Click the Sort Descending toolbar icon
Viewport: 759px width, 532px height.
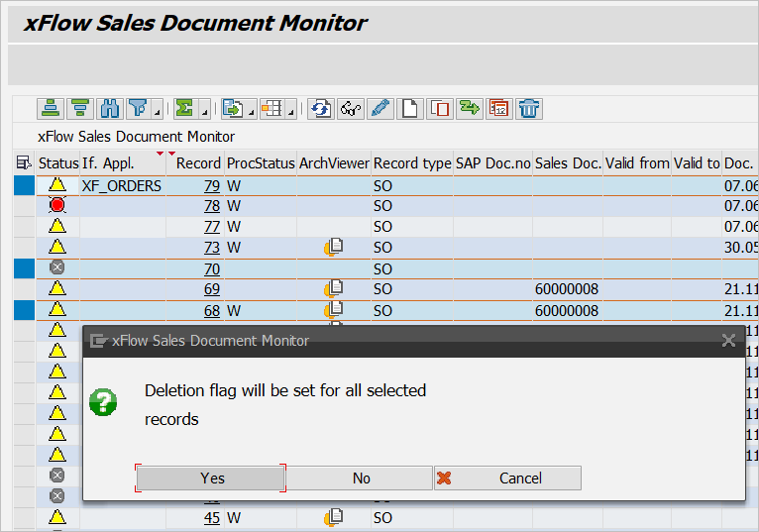pos(79,109)
